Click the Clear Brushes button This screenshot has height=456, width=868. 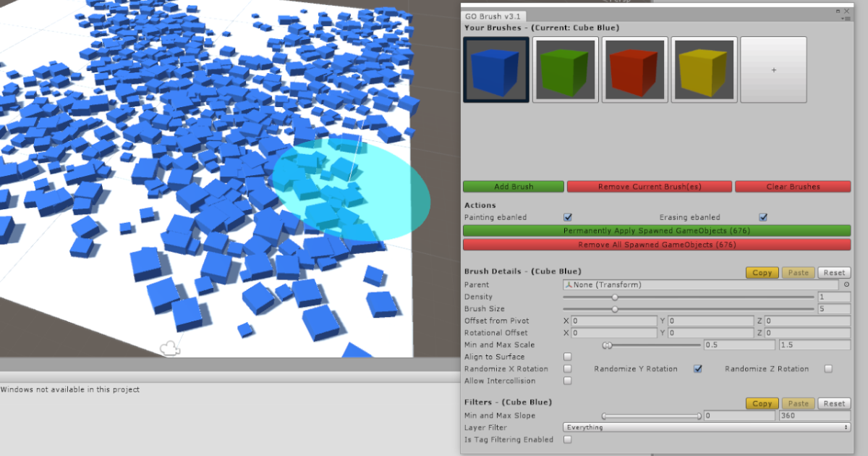click(x=793, y=186)
